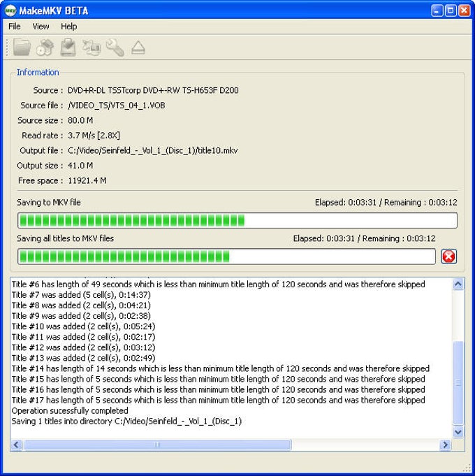Maximize the MakeMKV window
The height and width of the screenshot is (476, 475).
tap(451, 10)
